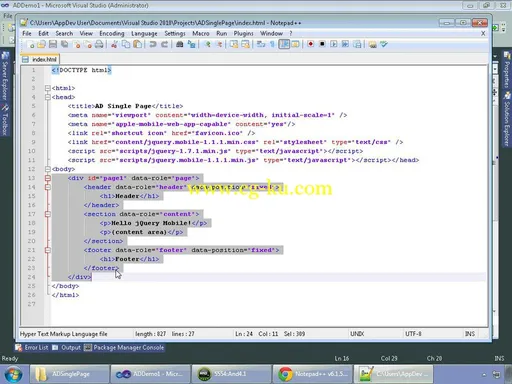Collapse the div page1 fold marker
The width and height of the screenshot is (512, 384).
(x=48, y=178)
